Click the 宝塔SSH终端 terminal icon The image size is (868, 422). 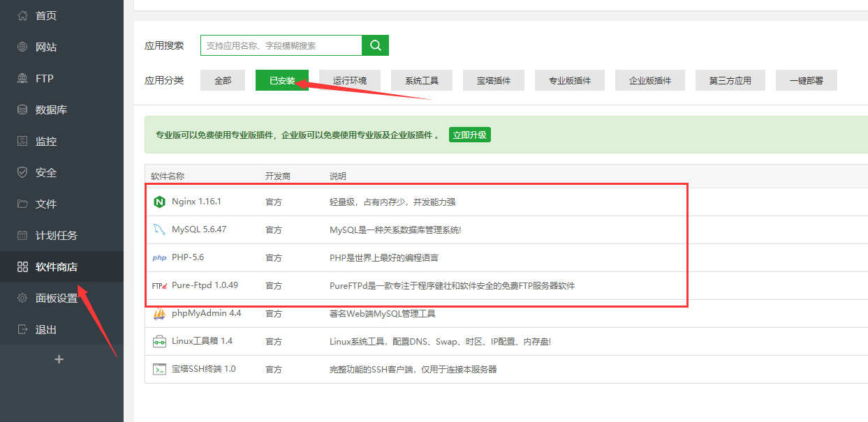tap(159, 369)
